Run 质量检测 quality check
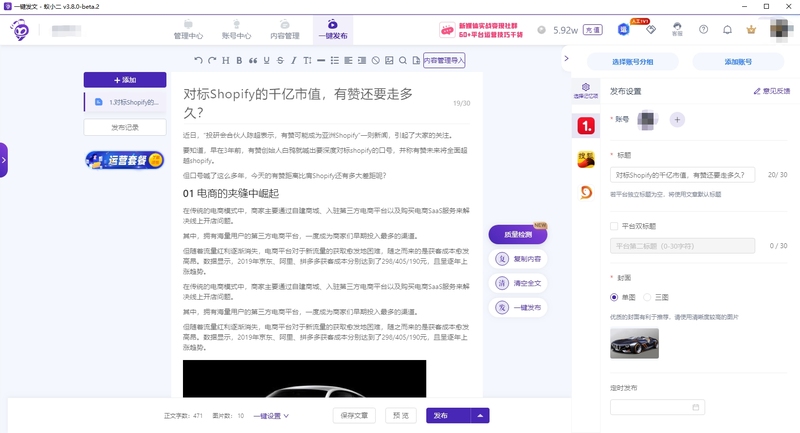This screenshot has height=433, width=800. tap(518, 235)
